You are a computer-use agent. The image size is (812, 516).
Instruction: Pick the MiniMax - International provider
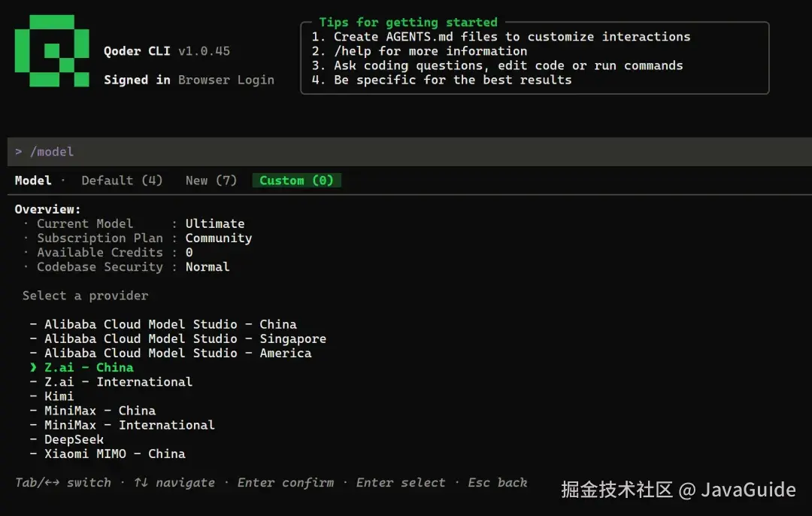tap(129, 425)
